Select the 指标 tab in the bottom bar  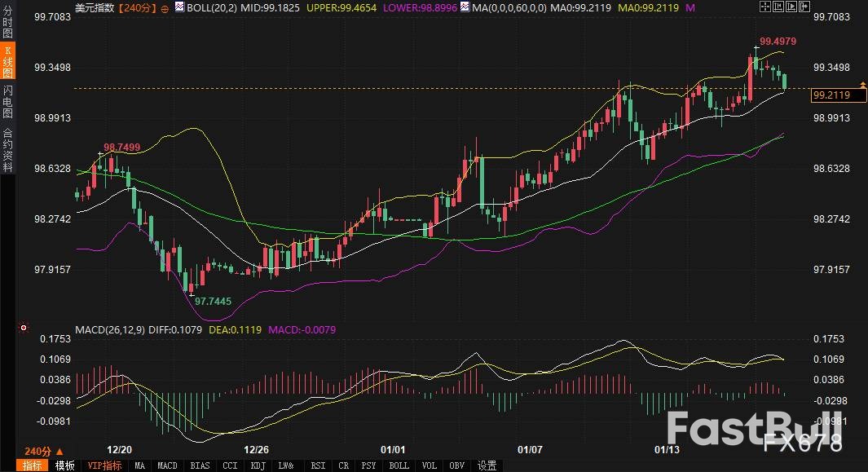[33, 465]
